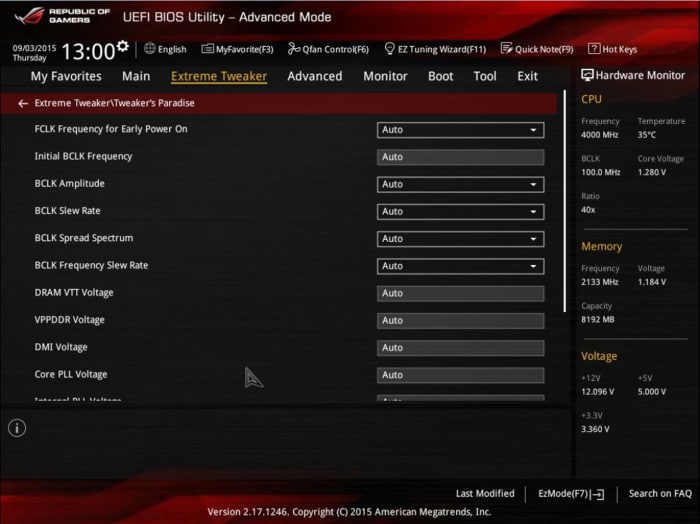700x524 pixels.
Task: Click the EzMode exit arrow icon
Action: click(x=598, y=494)
